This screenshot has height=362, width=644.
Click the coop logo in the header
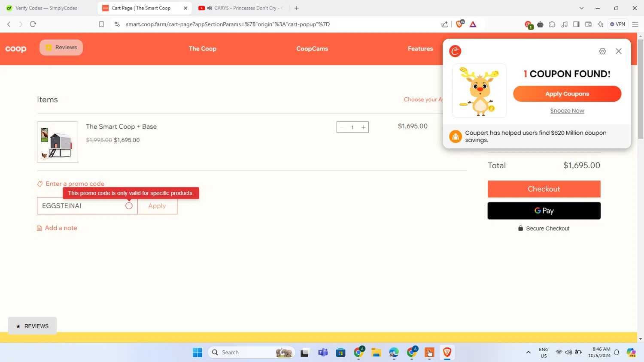coord(16,49)
